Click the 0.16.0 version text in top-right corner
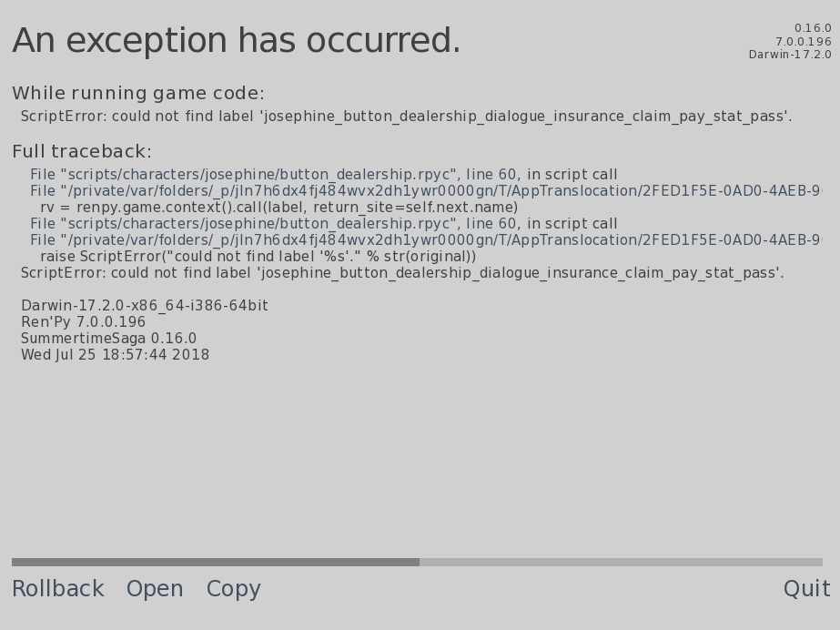The image size is (840, 630). (812, 28)
